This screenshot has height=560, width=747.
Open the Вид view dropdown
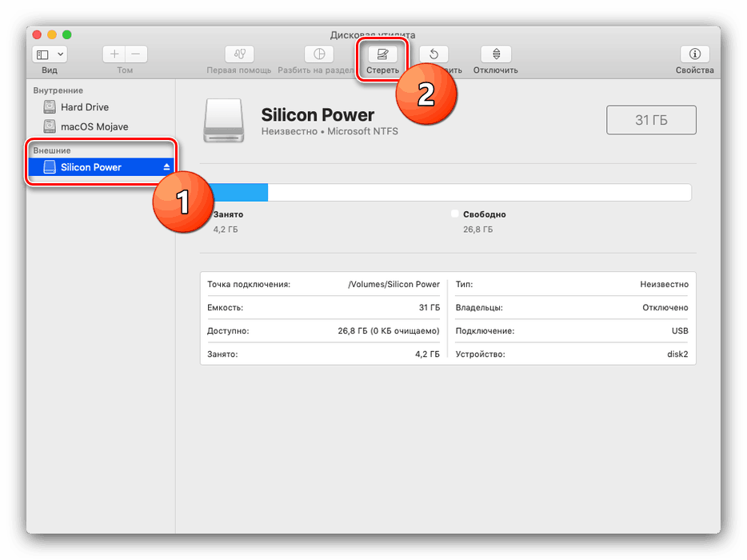(50, 54)
